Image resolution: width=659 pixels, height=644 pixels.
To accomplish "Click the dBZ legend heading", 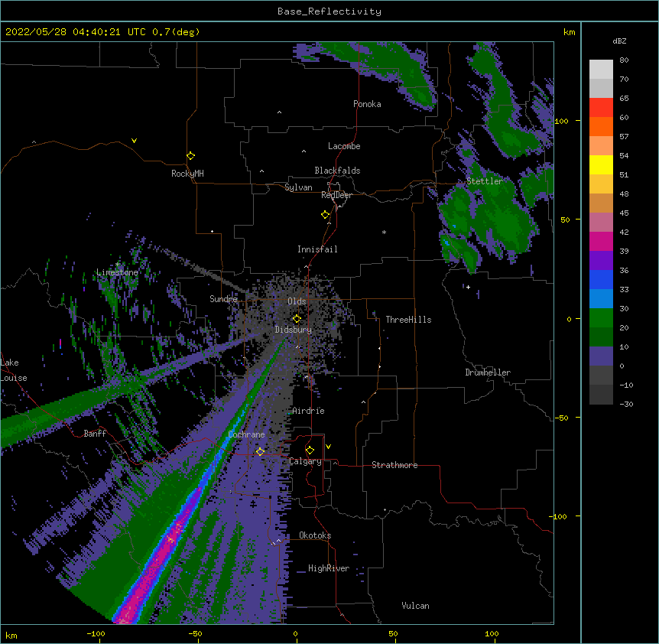I will (619, 41).
